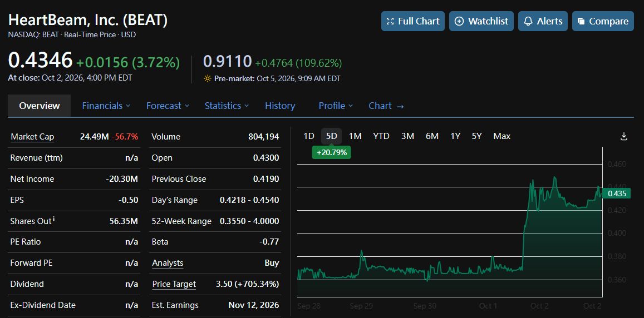Viewport: 644px width, 318px height.
Task: Open the Analysts link
Action: point(168,263)
